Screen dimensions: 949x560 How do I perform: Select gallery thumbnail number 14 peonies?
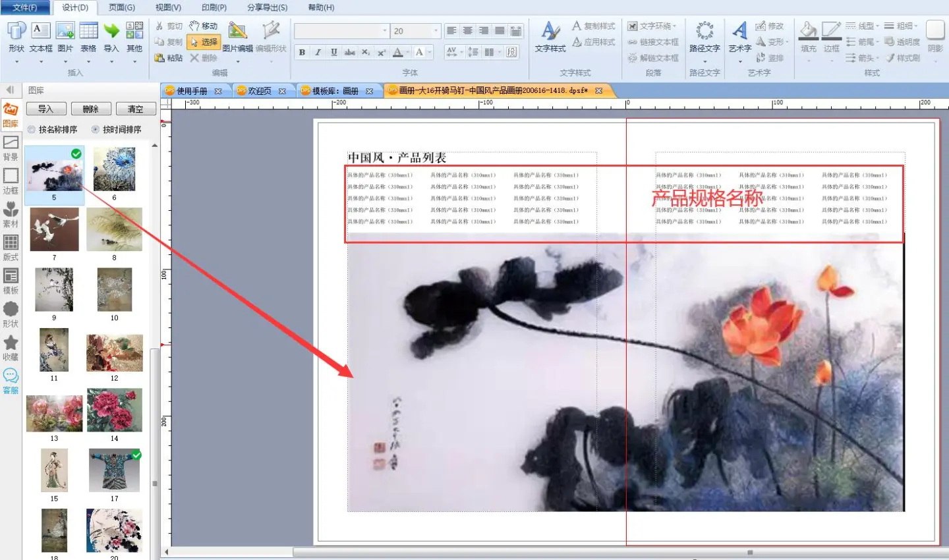click(x=114, y=410)
